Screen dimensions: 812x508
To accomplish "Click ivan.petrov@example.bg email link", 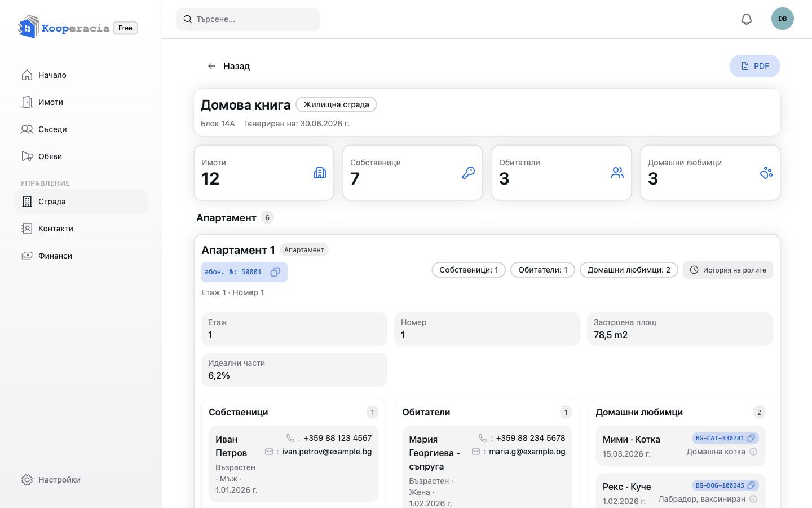I will 327,452.
